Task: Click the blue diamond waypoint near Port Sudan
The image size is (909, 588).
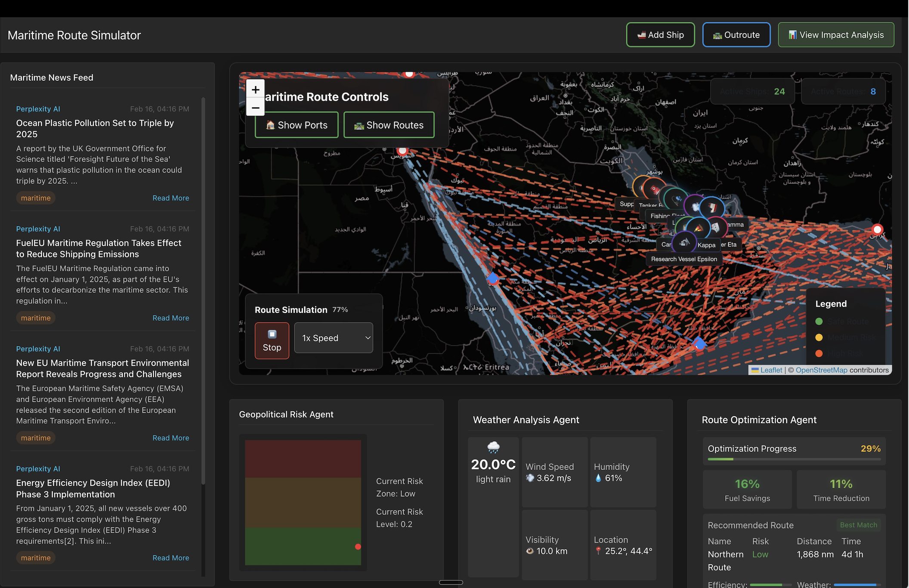Action: click(493, 278)
